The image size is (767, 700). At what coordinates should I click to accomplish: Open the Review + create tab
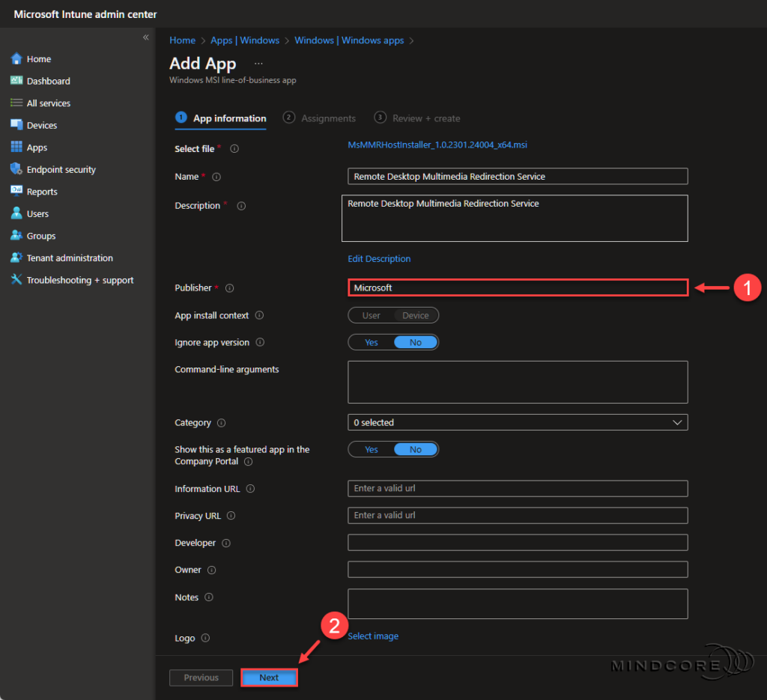coord(425,118)
